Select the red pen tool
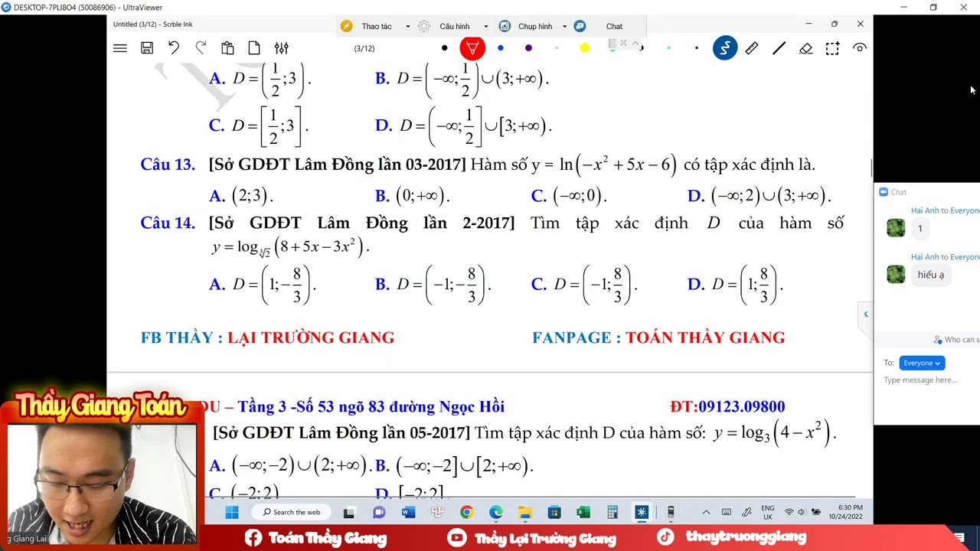Screen dimensions: 980x551 pos(472,48)
